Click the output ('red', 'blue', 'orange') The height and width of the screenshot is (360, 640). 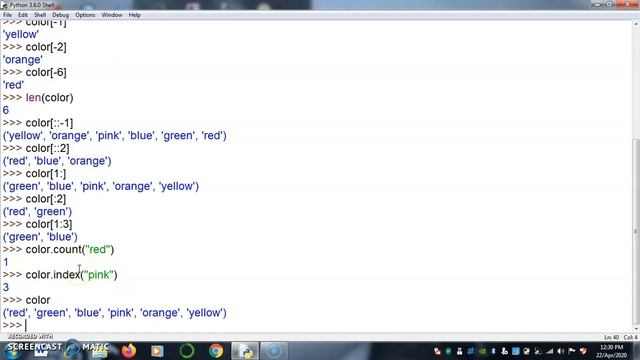pos(57,161)
